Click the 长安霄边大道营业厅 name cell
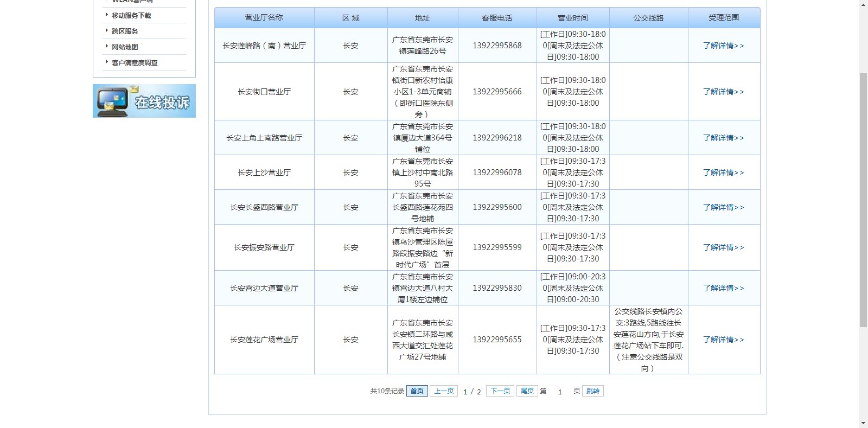868x428 pixels. 264,288
